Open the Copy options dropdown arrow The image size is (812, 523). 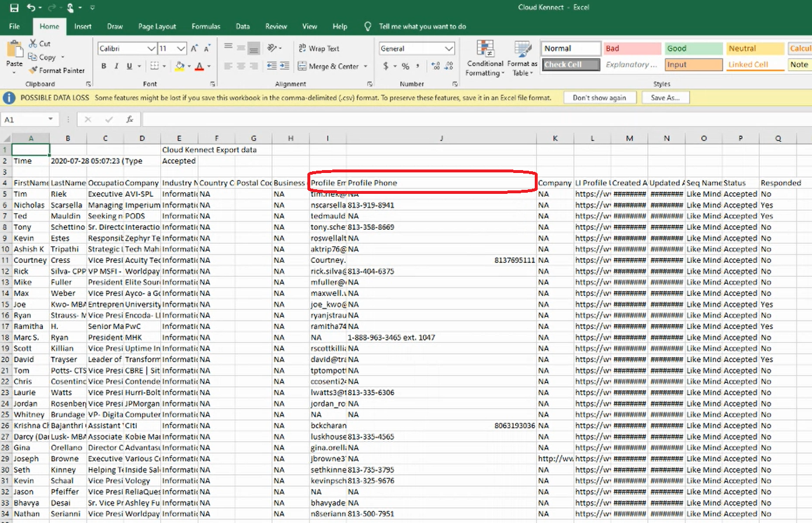point(62,57)
